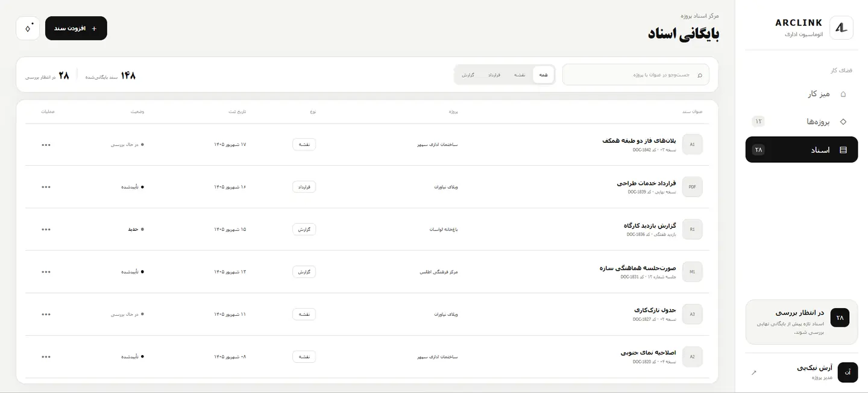Click the عنوان سند column header
The image size is (868, 393).
692,112
